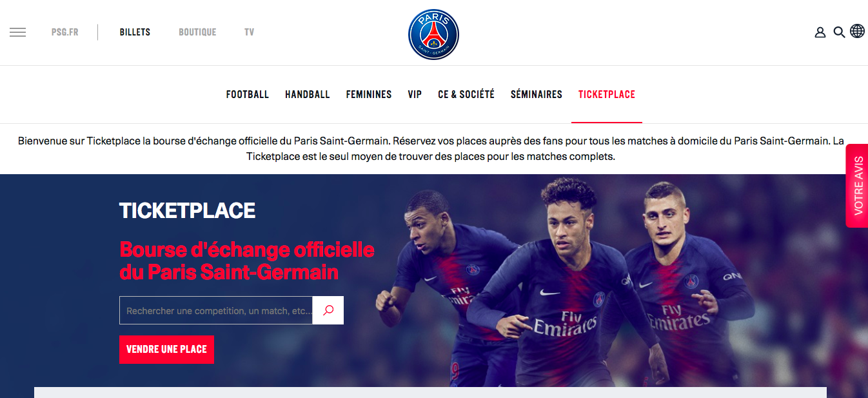Switch to the HANDBALL tab
Image resolution: width=868 pixels, height=398 pixels.
pos(308,94)
